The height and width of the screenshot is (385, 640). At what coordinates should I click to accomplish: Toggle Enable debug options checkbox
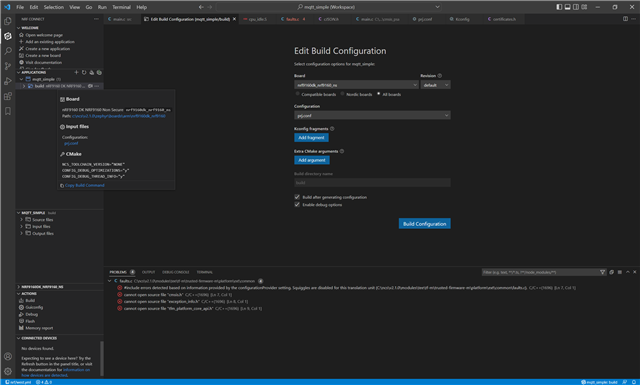297,205
